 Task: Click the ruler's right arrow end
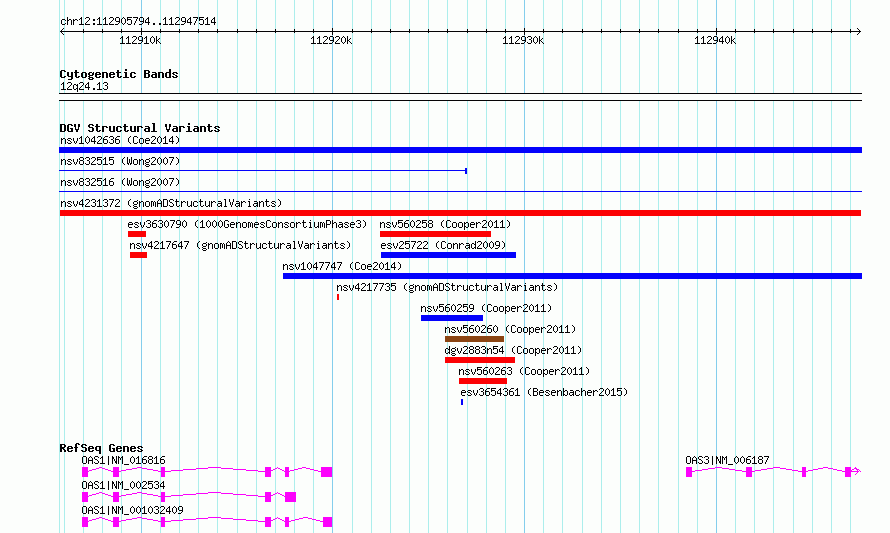tap(859, 32)
